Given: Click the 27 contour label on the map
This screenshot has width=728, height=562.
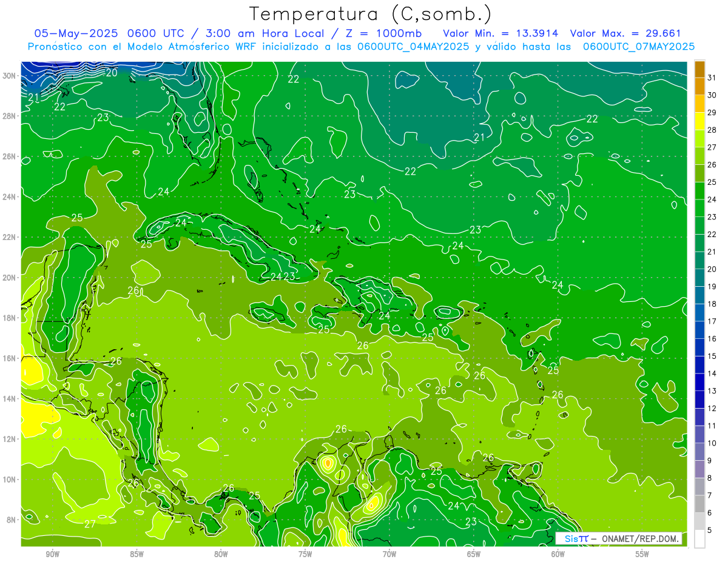Looking at the screenshot, I should (90, 524).
